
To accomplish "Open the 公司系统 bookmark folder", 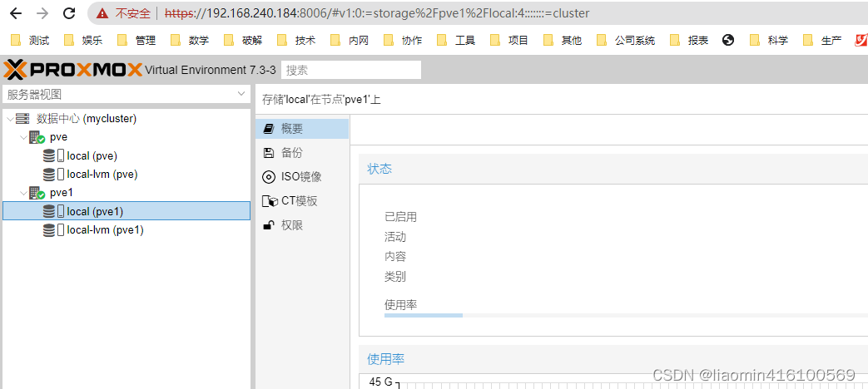I will click(x=626, y=40).
